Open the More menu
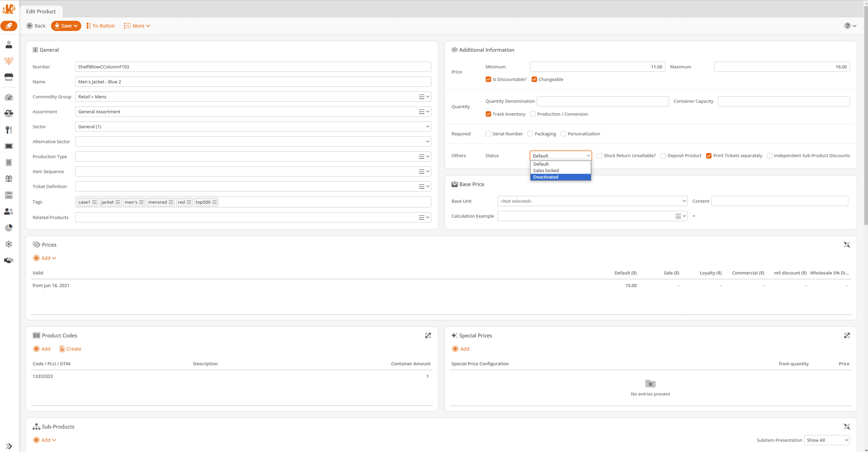Screen dimensions: 868x452 pyautogui.click(x=137, y=26)
